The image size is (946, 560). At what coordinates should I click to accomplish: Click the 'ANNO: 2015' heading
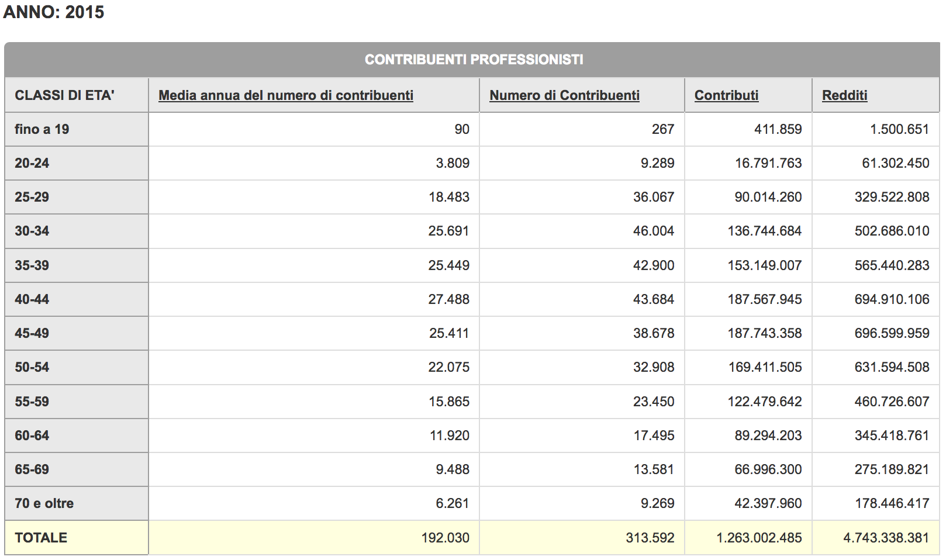pos(54,12)
